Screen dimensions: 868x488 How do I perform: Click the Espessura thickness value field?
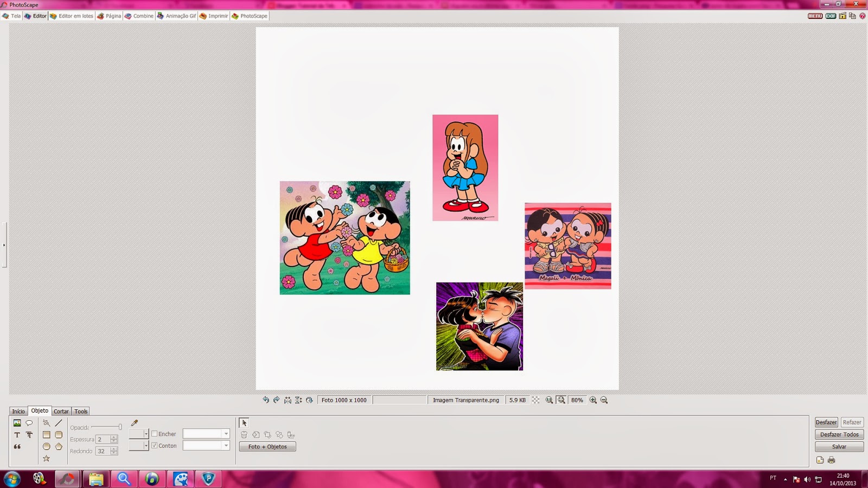[103, 439]
